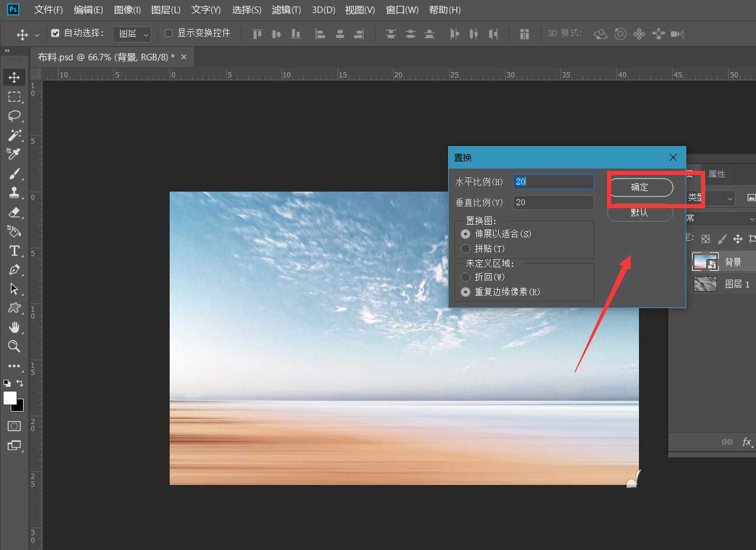This screenshot has width=756, height=550.
Task: Open the 滤镜(T) menu
Action: click(286, 10)
